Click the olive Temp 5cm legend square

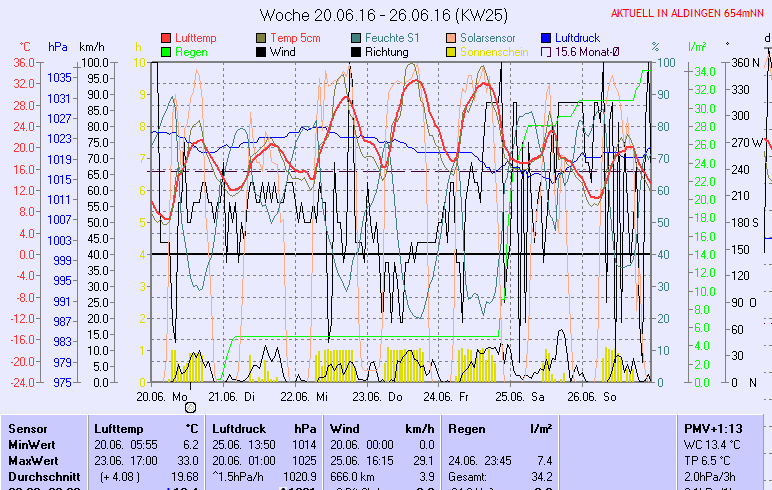click(262, 38)
